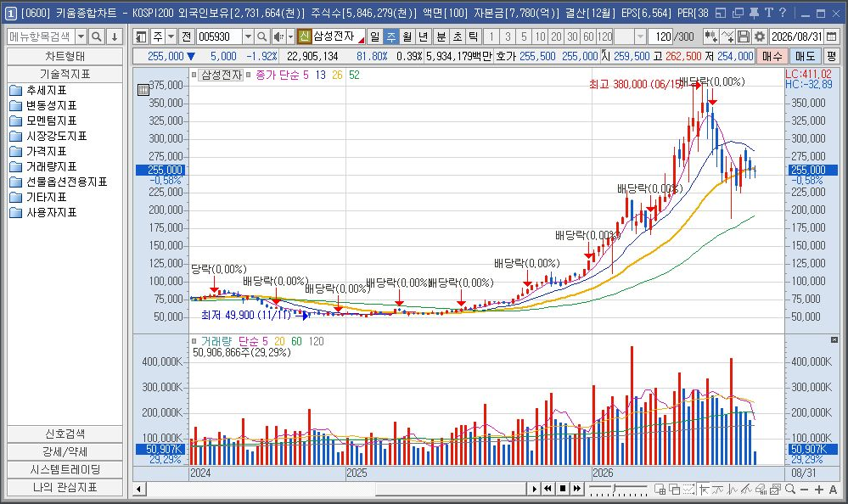The height and width of the screenshot is (504, 848).
Task: Click the chart zoom slider in bottom toolbar
Action: pyautogui.click(x=618, y=490)
